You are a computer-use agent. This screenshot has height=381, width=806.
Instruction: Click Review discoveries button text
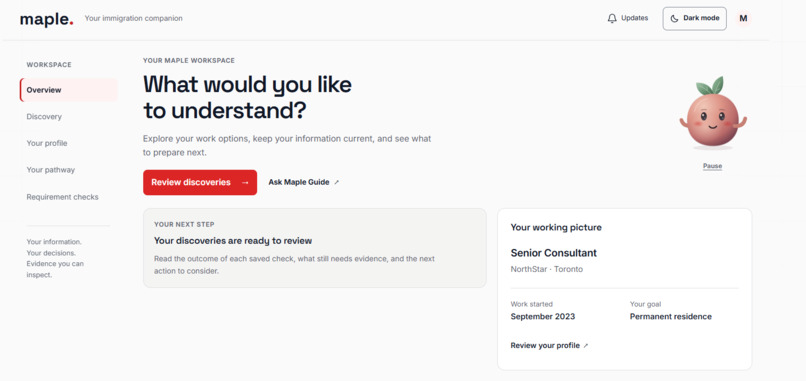[x=191, y=183]
